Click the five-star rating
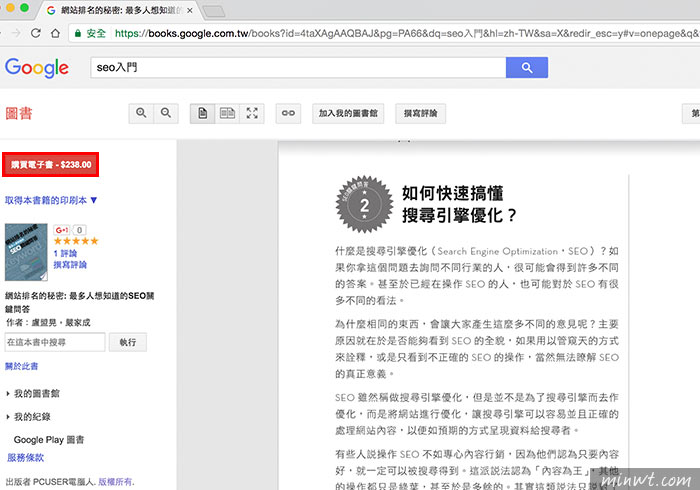This screenshot has height=490, width=700. tap(76, 241)
